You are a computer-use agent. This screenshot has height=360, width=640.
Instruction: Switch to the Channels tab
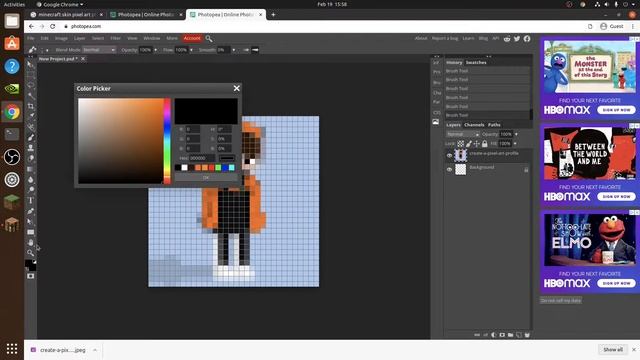click(x=474, y=125)
